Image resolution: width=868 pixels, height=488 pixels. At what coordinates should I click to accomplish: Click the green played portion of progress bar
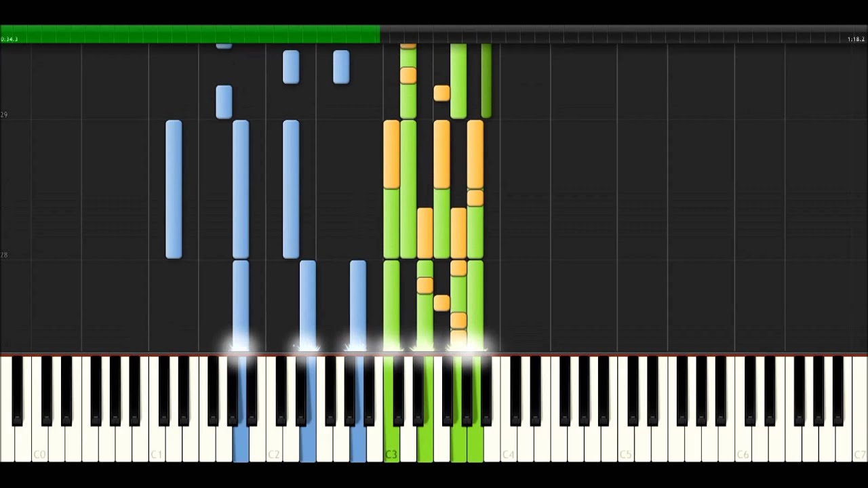click(190, 33)
